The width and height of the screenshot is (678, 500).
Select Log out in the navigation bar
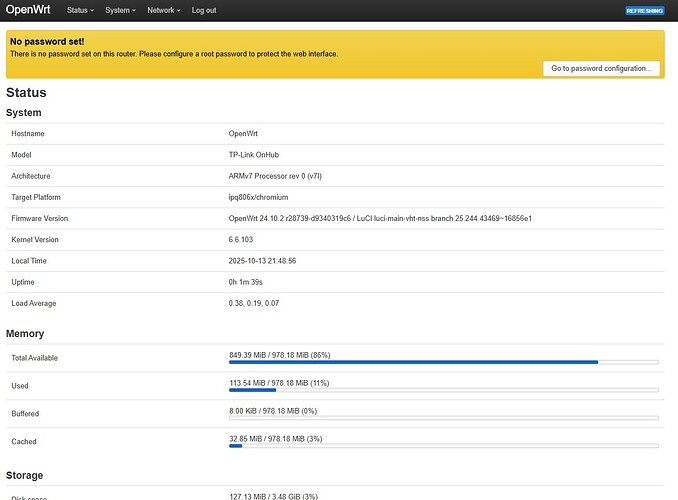click(x=204, y=10)
